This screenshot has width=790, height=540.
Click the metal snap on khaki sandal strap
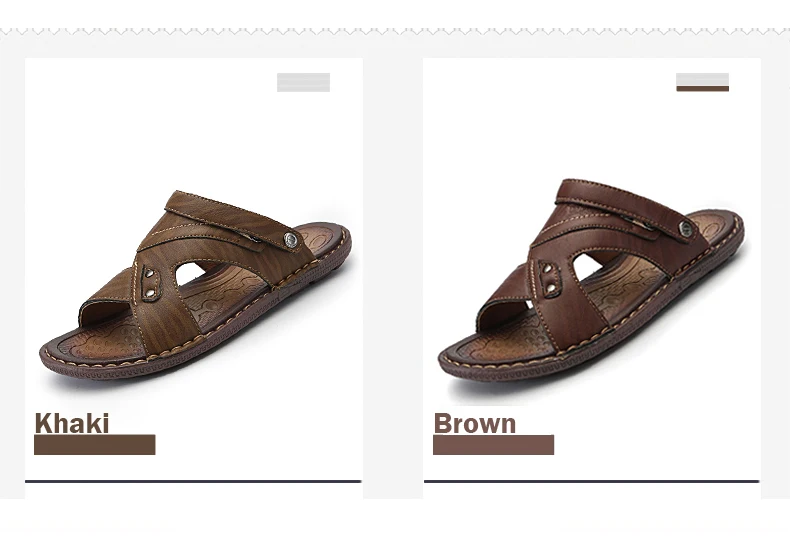pos(291,240)
